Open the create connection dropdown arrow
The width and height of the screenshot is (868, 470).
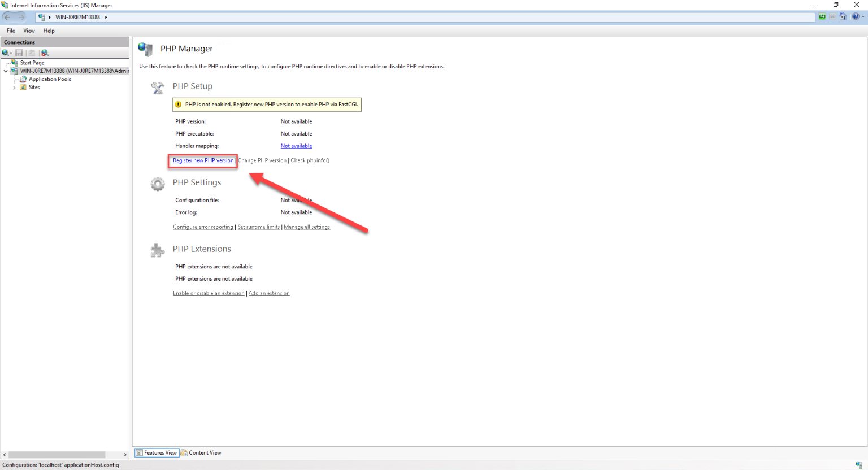(11, 53)
